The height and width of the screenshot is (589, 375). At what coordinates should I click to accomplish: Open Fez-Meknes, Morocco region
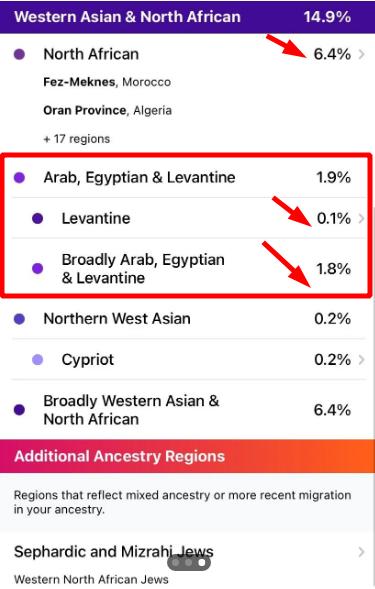pyautogui.click(x=107, y=82)
